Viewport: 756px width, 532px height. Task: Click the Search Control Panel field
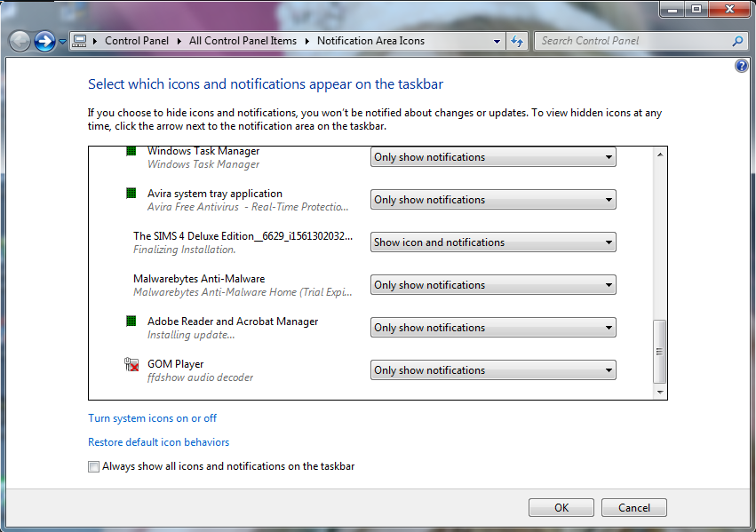pyautogui.click(x=634, y=41)
